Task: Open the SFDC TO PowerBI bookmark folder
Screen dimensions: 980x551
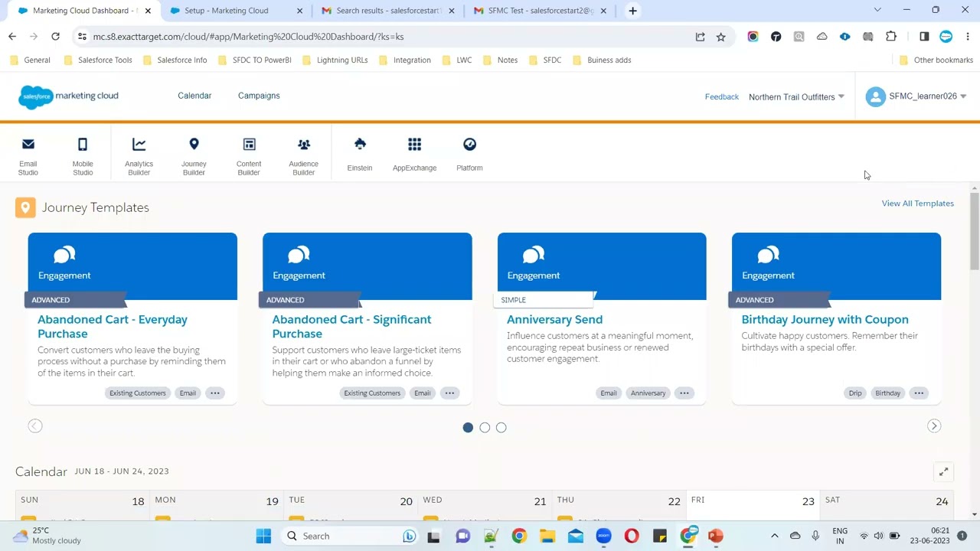Action: [255, 60]
